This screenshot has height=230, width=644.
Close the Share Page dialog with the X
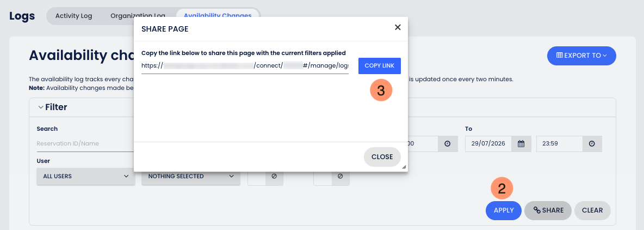tap(397, 28)
